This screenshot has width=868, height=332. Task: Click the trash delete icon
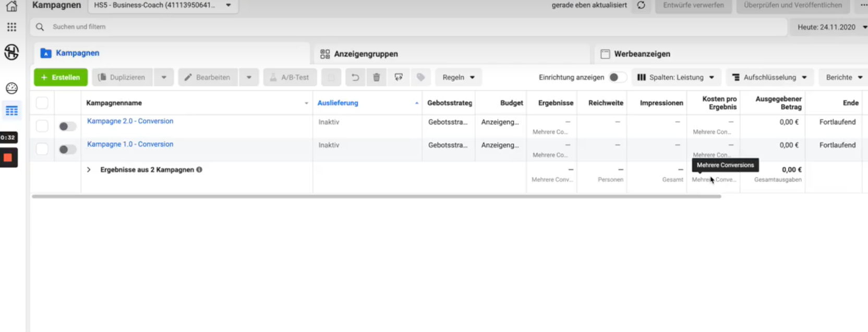[x=376, y=77]
